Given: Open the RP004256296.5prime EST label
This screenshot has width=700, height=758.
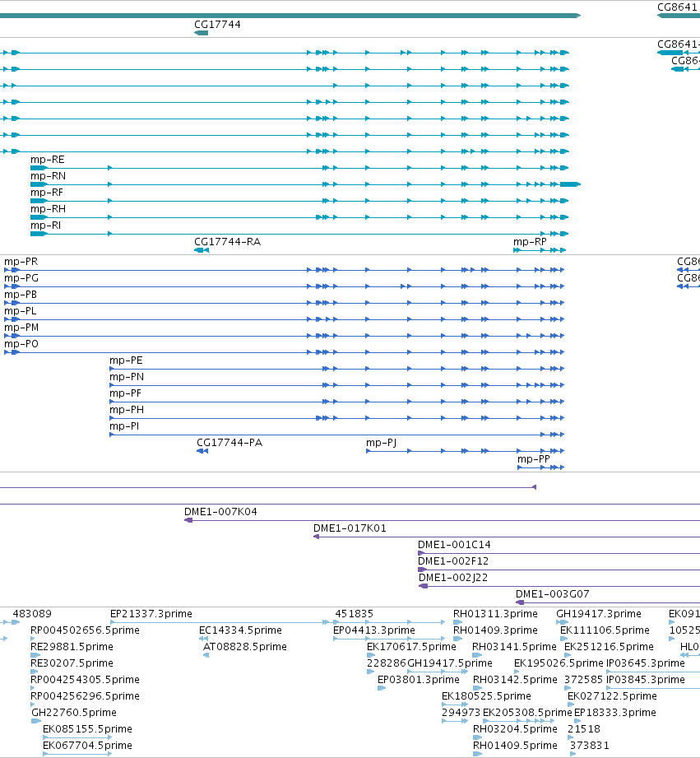Looking at the screenshot, I should pos(85,695).
